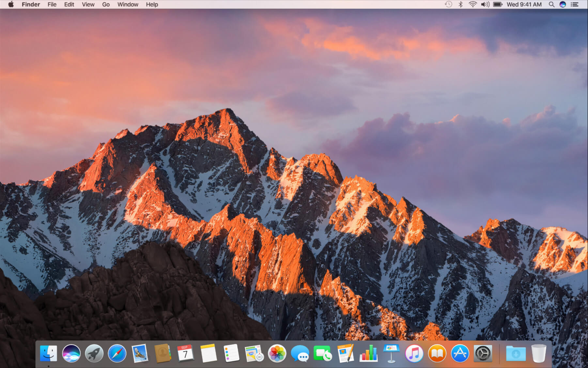Show Notification Center from menu bar
Image resolution: width=588 pixels, height=368 pixels.
575,5
